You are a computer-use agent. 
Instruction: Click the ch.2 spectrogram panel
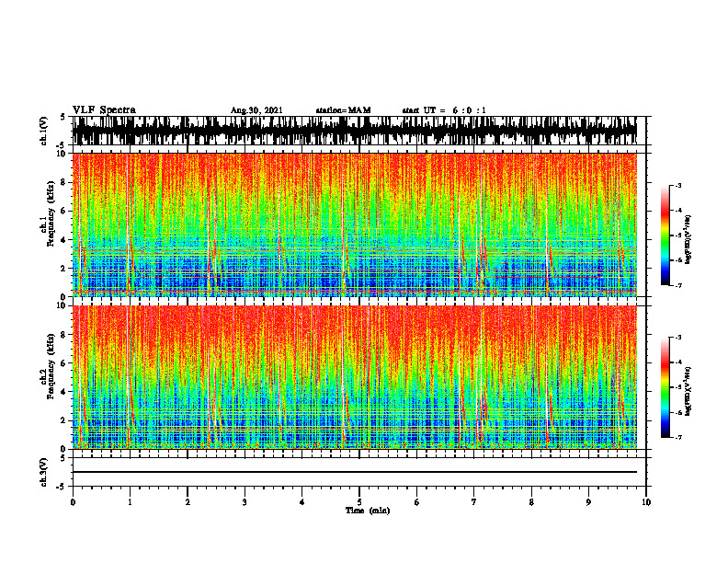(x=355, y=377)
